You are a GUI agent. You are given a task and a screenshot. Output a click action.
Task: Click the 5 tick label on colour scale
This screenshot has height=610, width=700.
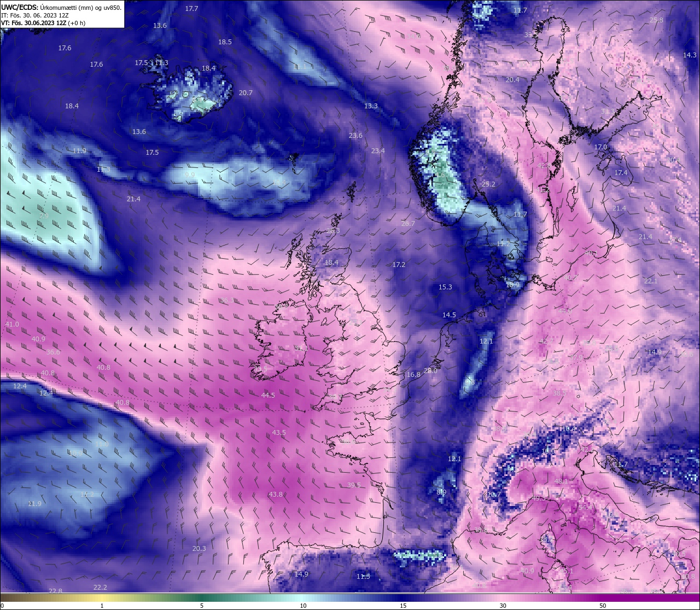tap(202, 606)
